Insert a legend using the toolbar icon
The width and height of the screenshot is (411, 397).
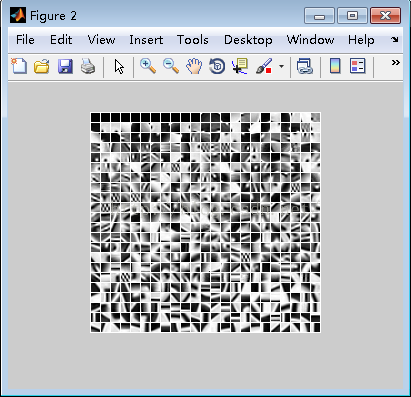coord(358,66)
